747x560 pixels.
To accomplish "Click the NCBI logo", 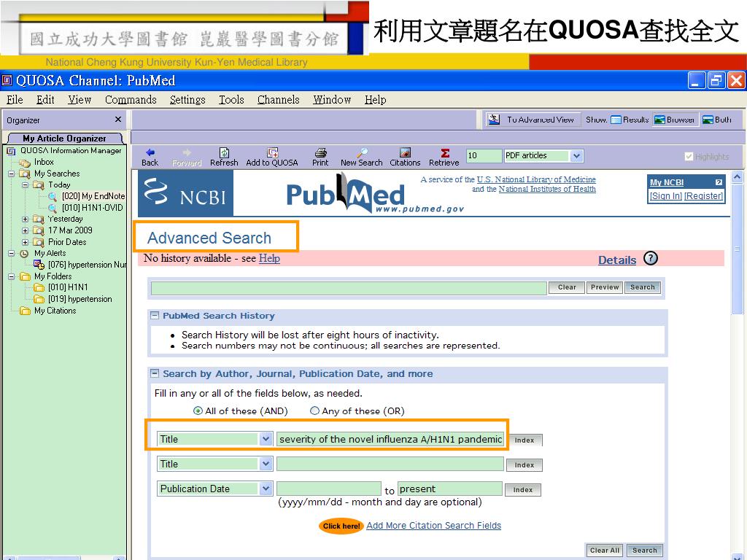I will coord(185,193).
